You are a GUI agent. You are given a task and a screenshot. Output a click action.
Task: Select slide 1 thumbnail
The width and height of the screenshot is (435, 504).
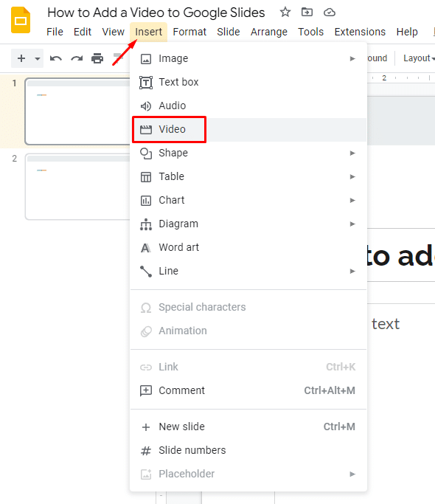click(x=77, y=111)
